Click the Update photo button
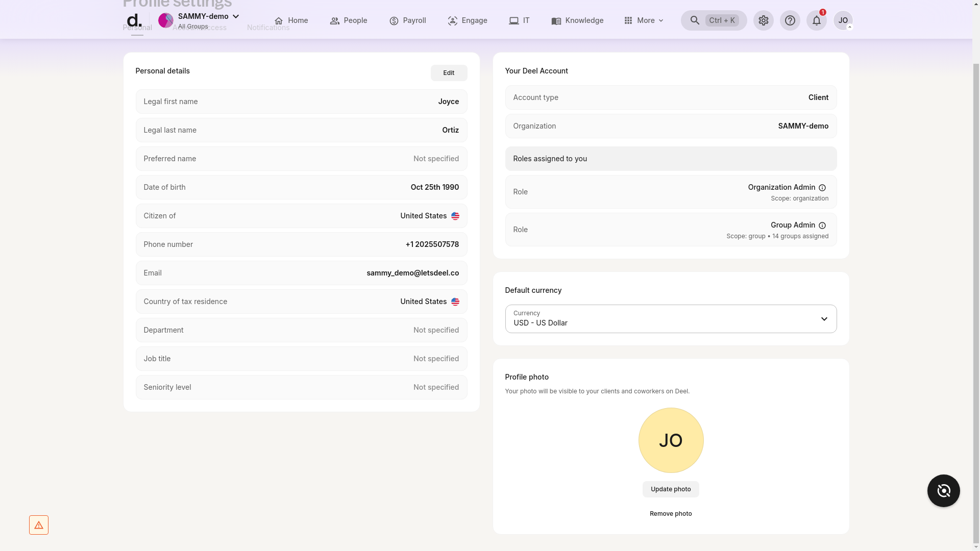Viewport: 980px width, 551px height. coord(671,489)
